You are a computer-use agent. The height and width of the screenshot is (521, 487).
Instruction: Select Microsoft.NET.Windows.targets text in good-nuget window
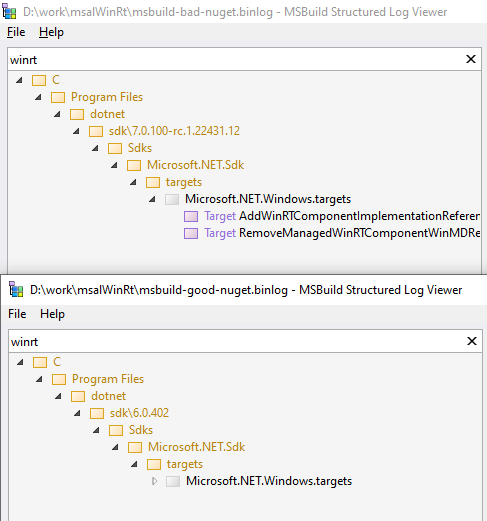[x=269, y=481]
